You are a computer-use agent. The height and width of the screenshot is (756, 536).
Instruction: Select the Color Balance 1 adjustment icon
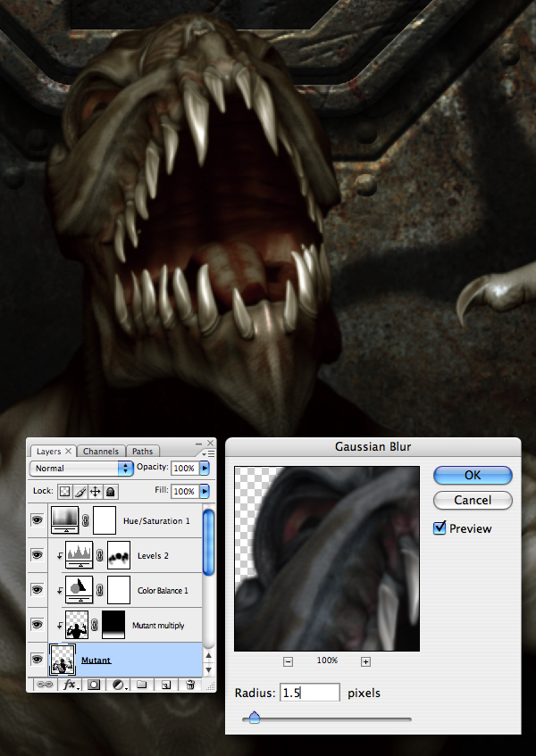pyautogui.click(x=79, y=590)
